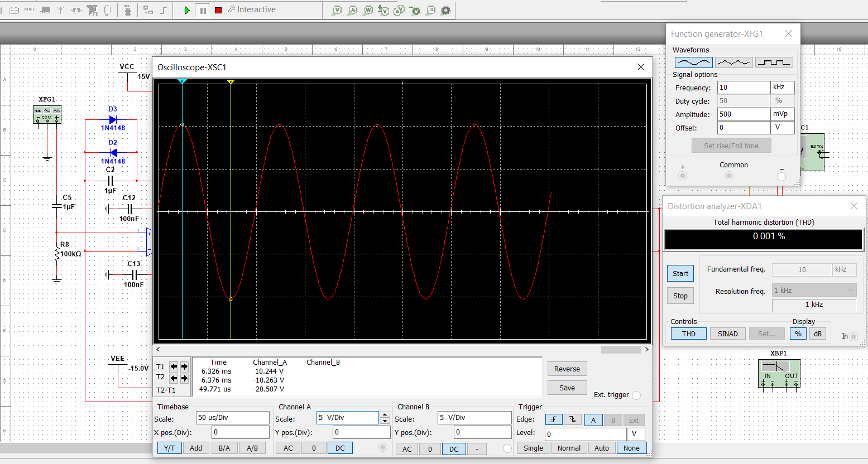This screenshot has width=868, height=464.
Task: Click Start in distortion analyzer
Action: 680,273
